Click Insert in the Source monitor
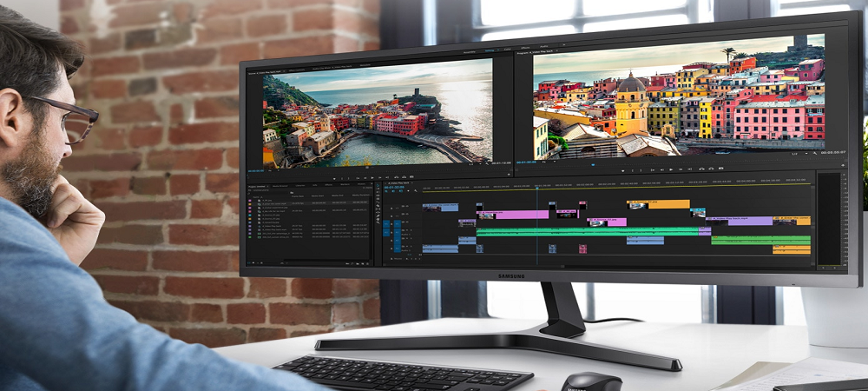Image resolution: width=868 pixels, height=391 pixels. (397, 177)
